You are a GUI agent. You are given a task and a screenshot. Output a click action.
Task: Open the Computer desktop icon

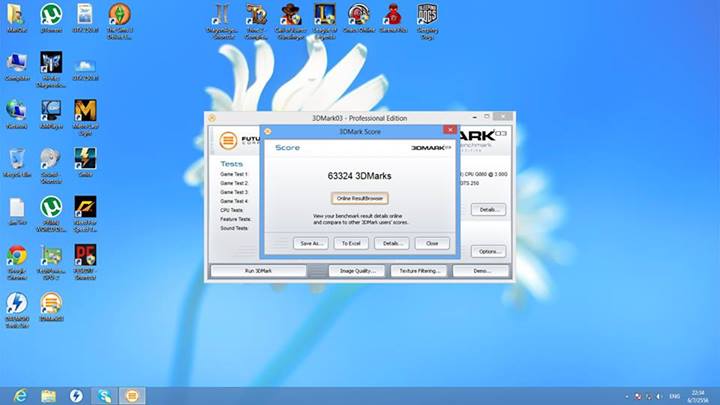pyautogui.click(x=17, y=67)
